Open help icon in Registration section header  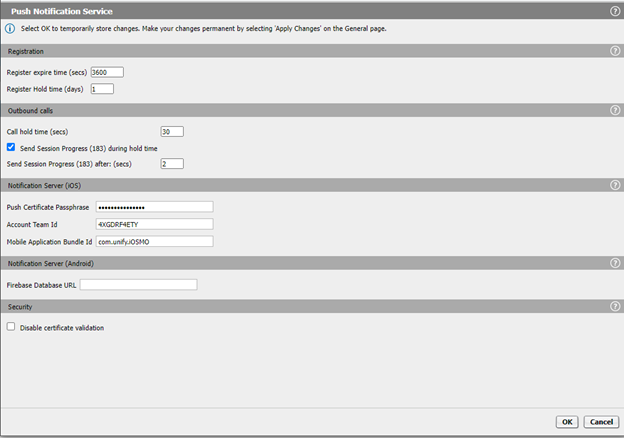615,51
